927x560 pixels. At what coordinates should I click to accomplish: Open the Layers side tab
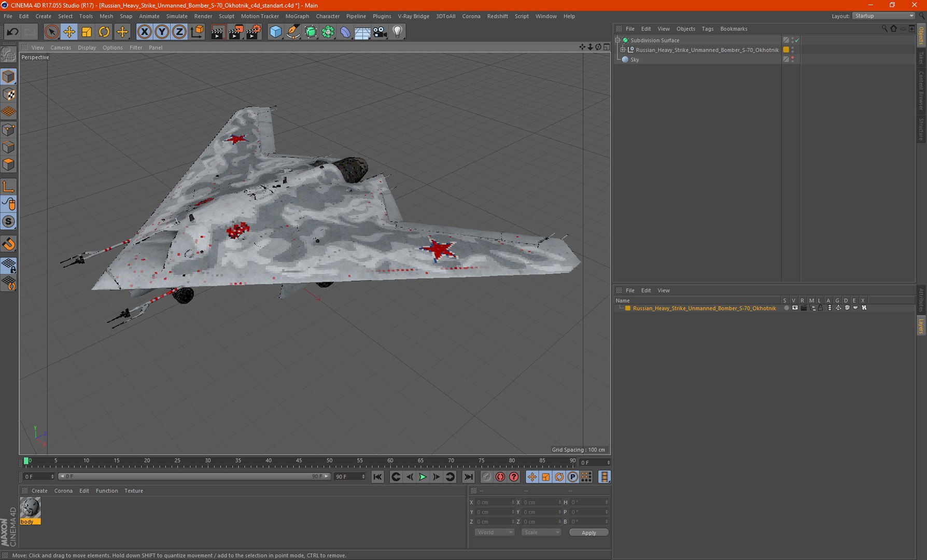[921, 326]
